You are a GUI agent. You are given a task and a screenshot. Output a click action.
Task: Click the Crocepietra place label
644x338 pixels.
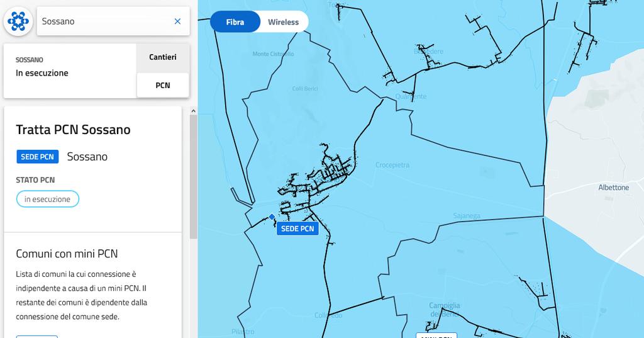click(x=392, y=165)
